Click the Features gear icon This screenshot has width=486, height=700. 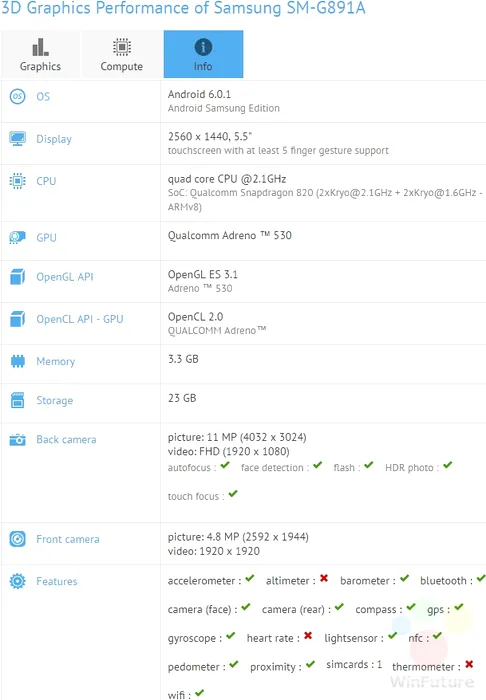tap(17, 581)
